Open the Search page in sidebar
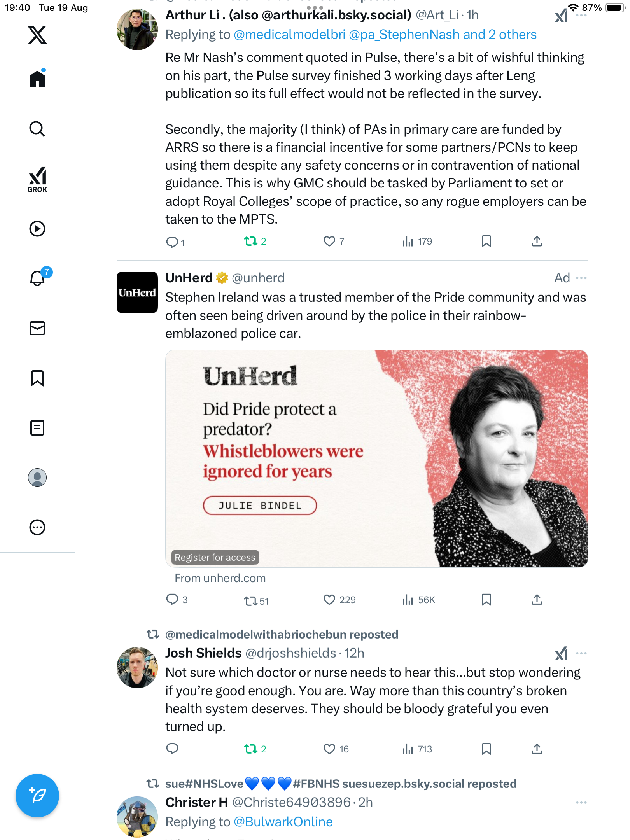Image resolution: width=630 pixels, height=840 pixels. pyautogui.click(x=37, y=129)
